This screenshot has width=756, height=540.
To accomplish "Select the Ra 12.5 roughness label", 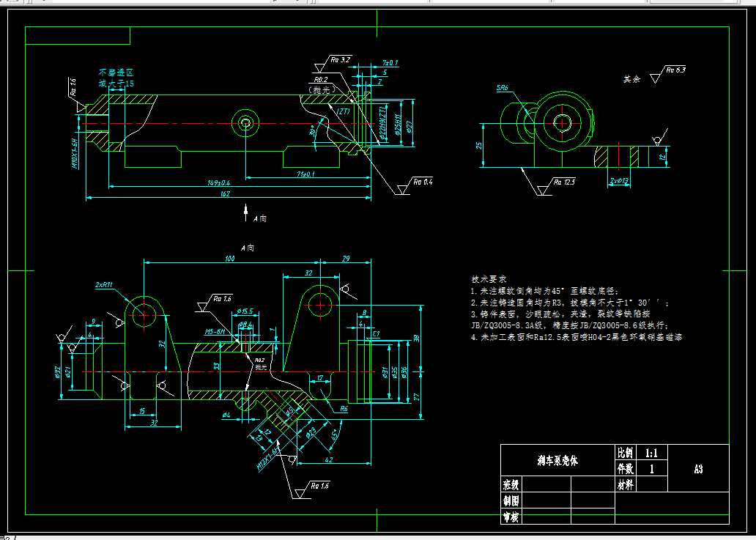I will point(565,182).
